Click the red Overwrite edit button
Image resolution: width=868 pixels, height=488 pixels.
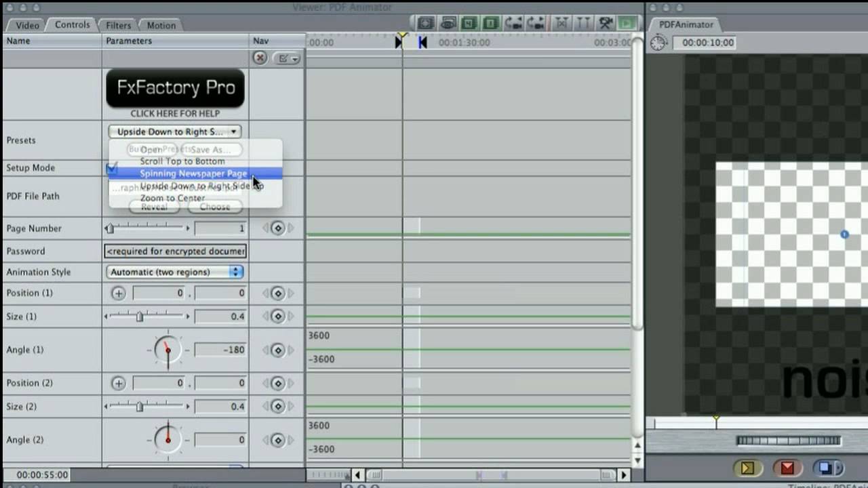(x=787, y=468)
